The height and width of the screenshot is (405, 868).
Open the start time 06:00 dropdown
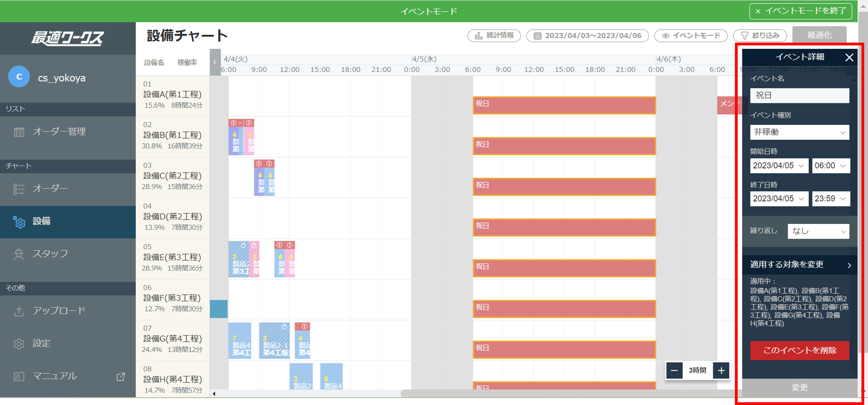coord(831,165)
